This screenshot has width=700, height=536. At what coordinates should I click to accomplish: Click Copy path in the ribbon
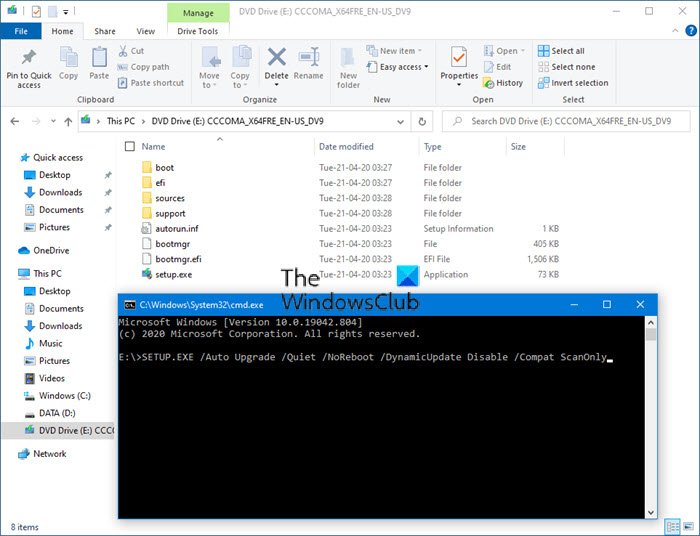(143, 67)
